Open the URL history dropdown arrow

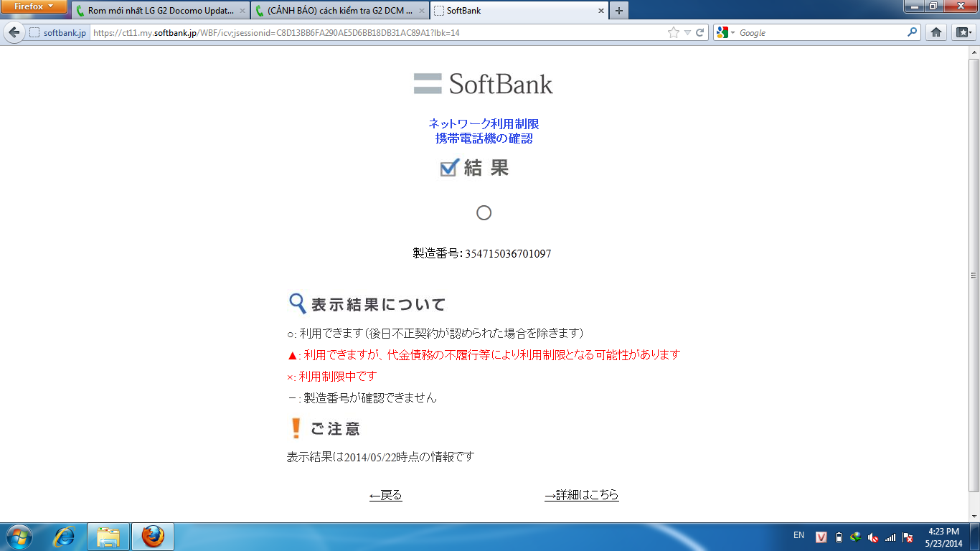687,33
